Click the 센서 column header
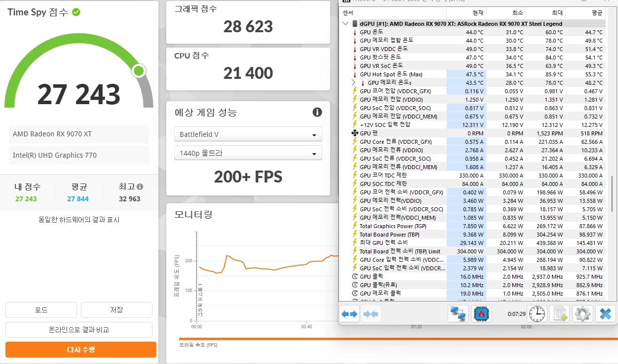This screenshot has height=364, width=618. [393, 13]
